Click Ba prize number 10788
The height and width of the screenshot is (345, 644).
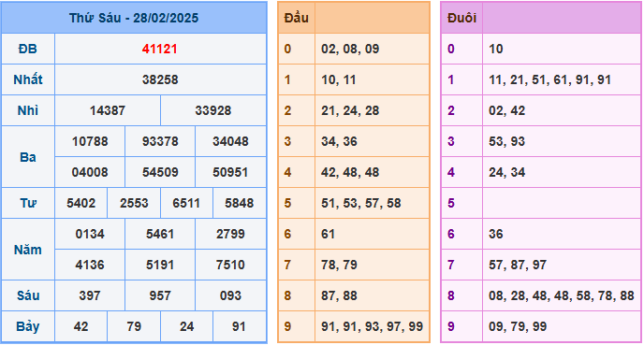pos(90,141)
